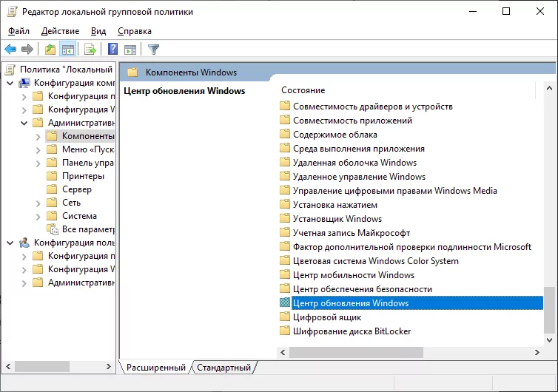The image size is (558, 392).
Task: Expand the Система node in the tree
Action: coord(38,216)
